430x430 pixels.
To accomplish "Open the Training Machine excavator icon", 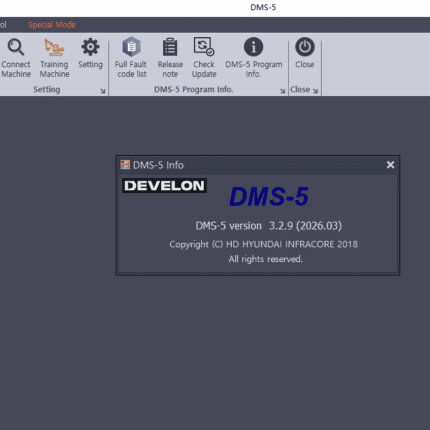I will tap(54, 47).
